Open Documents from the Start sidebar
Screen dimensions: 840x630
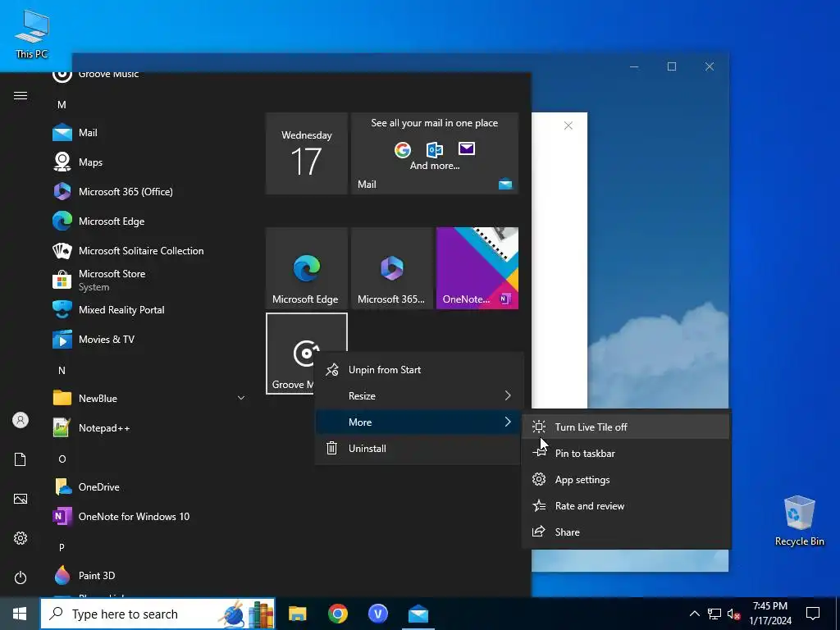[21, 459]
